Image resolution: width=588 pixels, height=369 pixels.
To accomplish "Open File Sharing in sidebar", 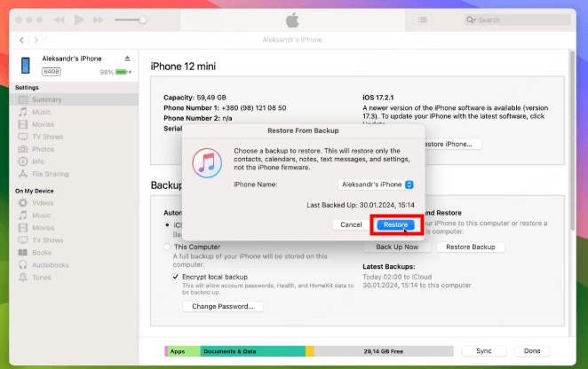I will pyautogui.click(x=74, y=174).
